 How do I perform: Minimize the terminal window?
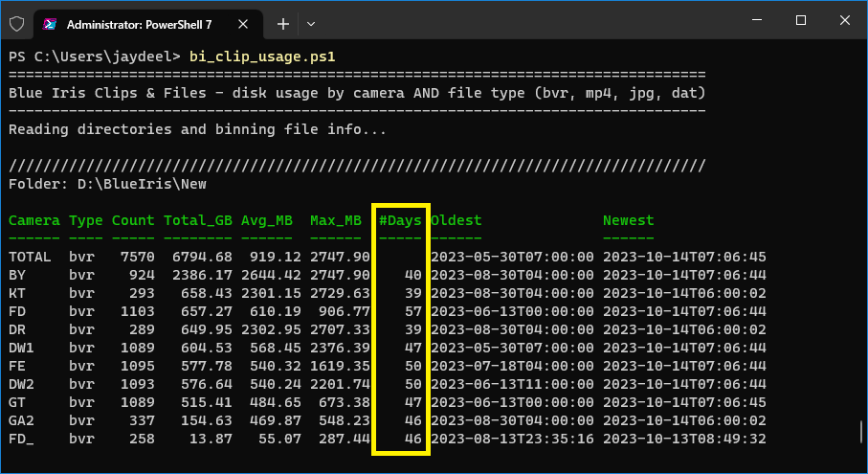(757, 20)
